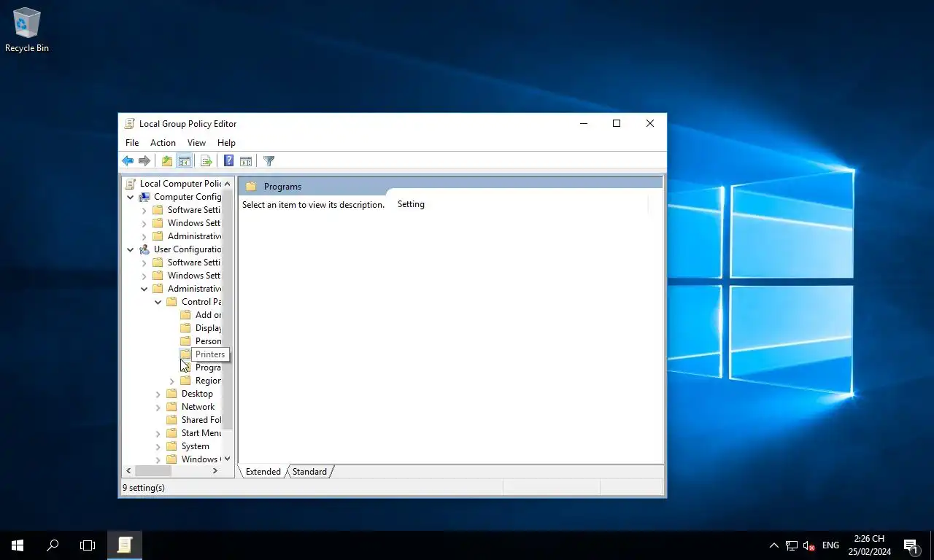Select Computer Configuration node
The height and width of the screenshot is (560, 934).
(x=180, y=197)
